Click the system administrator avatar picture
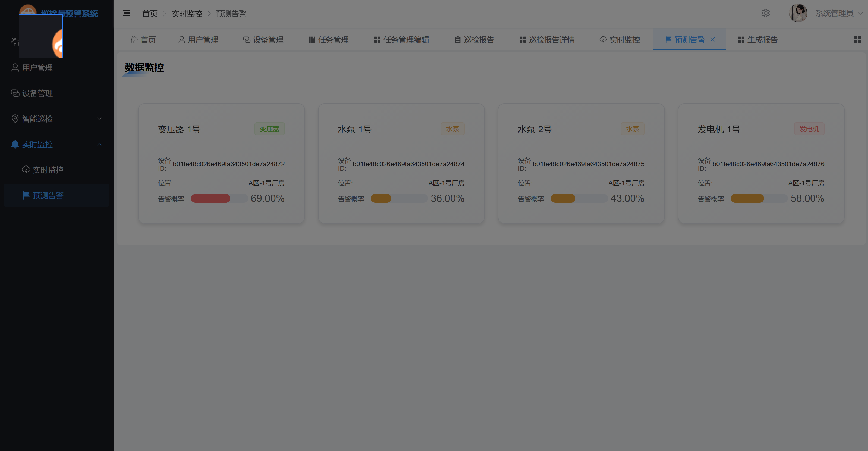 coord(798,13)
